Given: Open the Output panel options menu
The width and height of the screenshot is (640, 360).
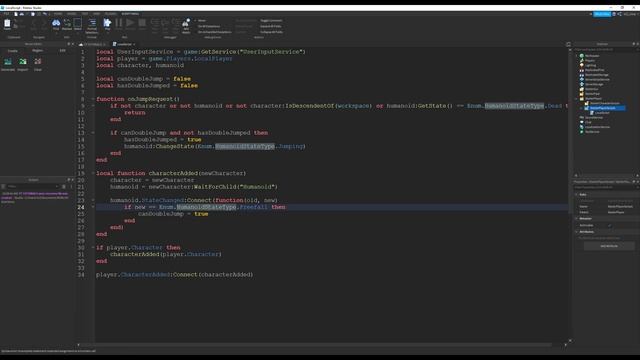Looking at the screenshot, I should 71,187.
